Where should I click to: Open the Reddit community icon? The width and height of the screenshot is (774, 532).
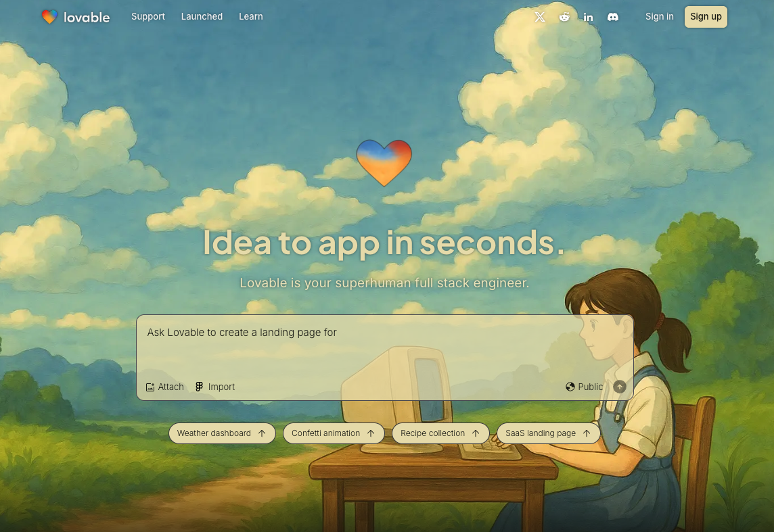click(x=564, y=17)
